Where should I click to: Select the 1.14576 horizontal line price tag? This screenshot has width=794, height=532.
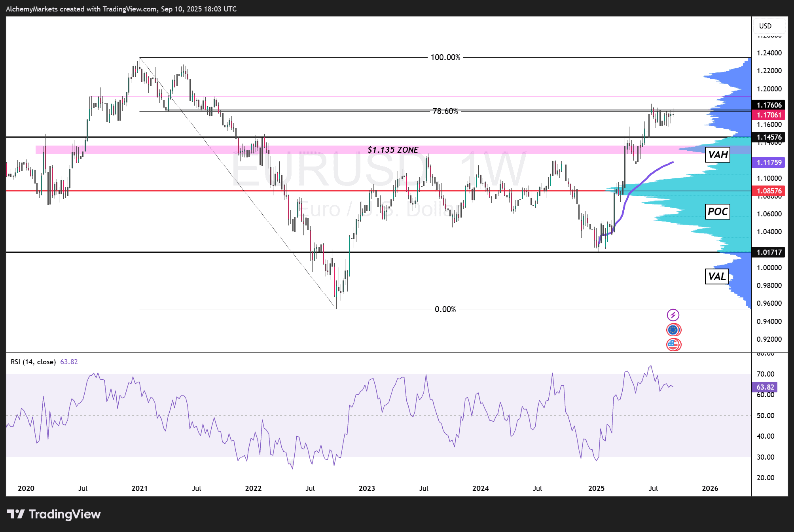click(x=769, y=137)
